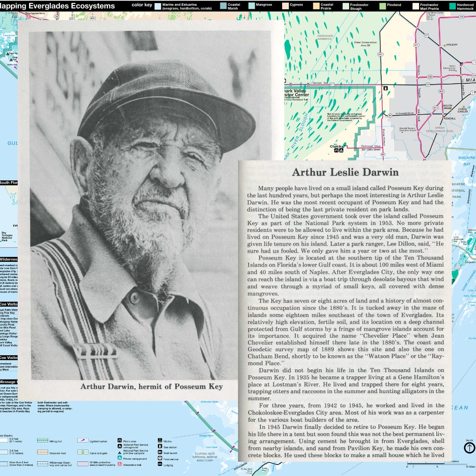Viewport: 476px width, 476px height.
Task: Click the 'HARDWOOD HAMMOCK' map label
Action: click(325, 37)
